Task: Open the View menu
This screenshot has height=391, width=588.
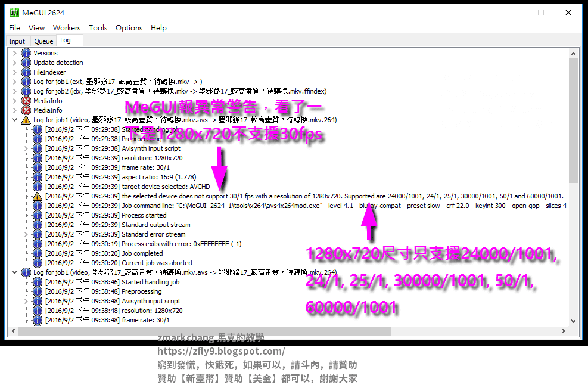Action: [x=36, y=28]
